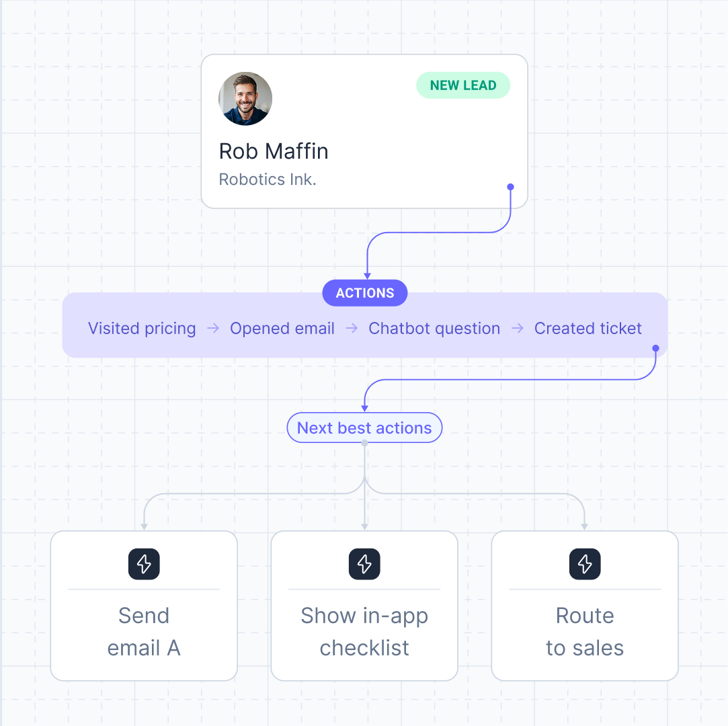This screenshot has height=726, width=728.
Task: Click connector dot on Rob Maffin card
Action: 511,187
